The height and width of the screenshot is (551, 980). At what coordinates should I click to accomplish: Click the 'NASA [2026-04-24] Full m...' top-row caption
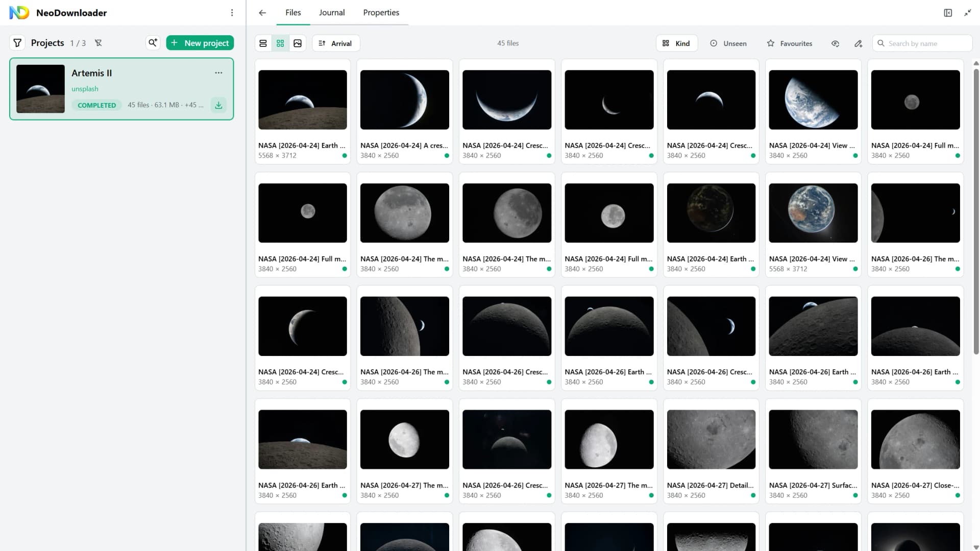(915, 146)
